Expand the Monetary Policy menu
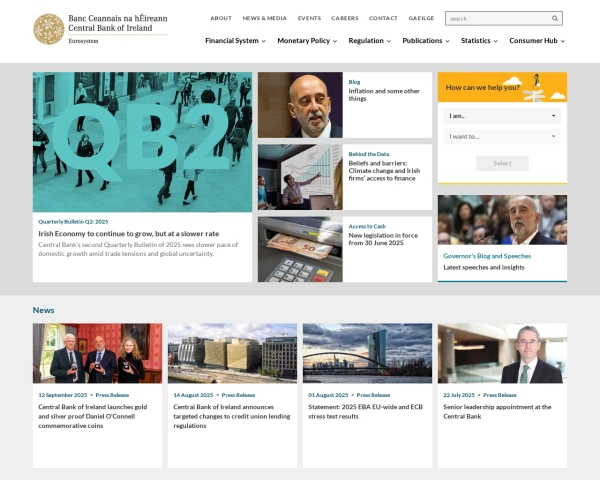 [307, 41]
